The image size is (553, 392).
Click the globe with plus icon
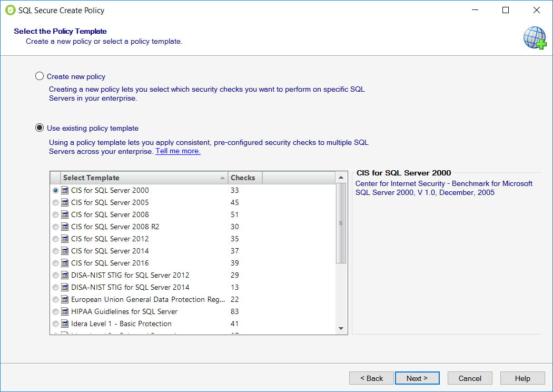[x=535, y=37]
